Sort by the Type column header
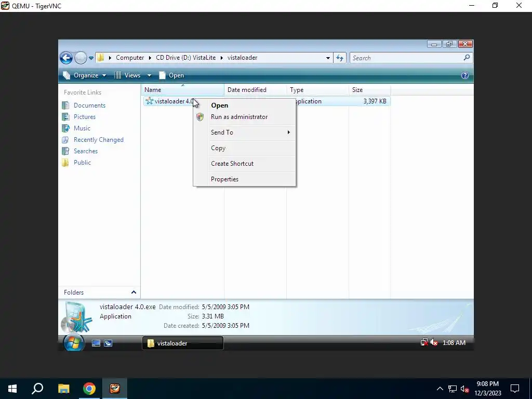The height and width of the screenshot is (399, 532). (x=317, y=90)
